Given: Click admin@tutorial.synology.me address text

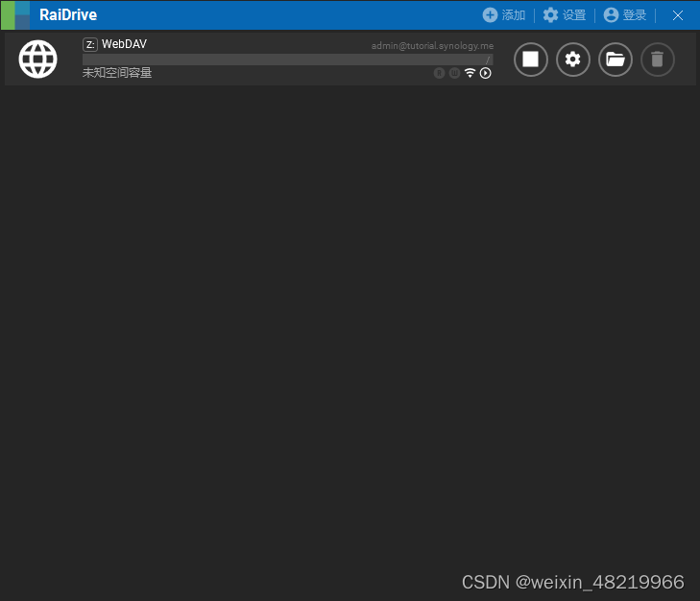Looking at the screenshot, I should pos(432,45).
